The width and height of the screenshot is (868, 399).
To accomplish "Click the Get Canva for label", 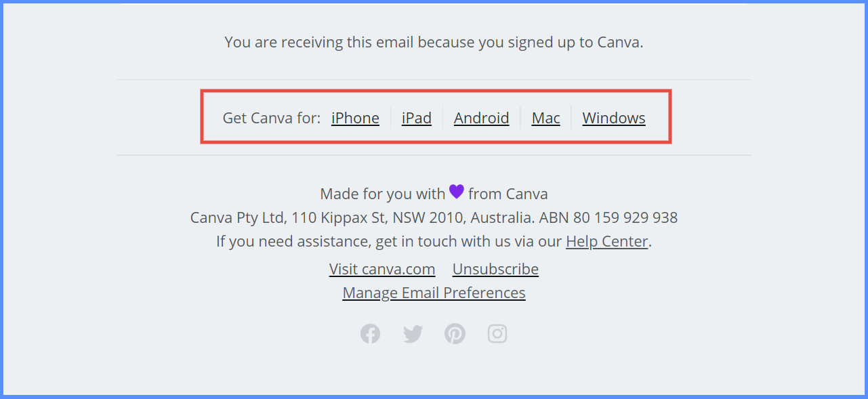I will [x=271, y=118].
